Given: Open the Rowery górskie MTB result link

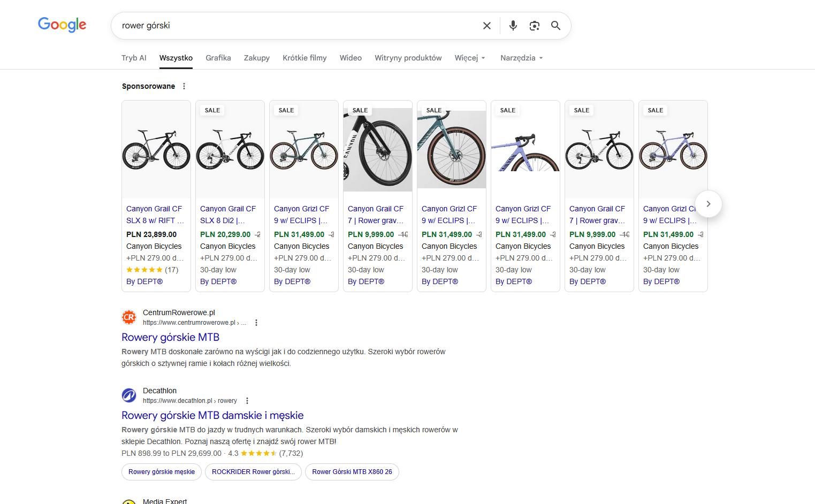Looking at the screenshot, I should 170,337.
